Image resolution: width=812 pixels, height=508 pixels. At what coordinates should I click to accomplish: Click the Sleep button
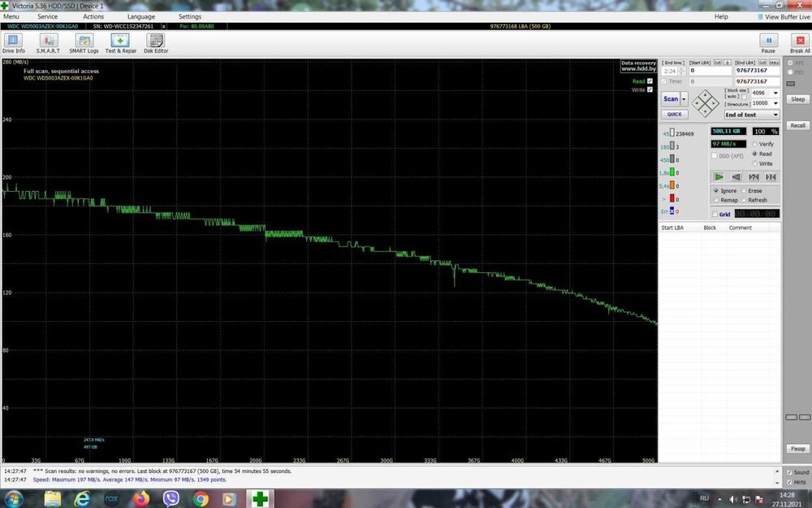797,99
